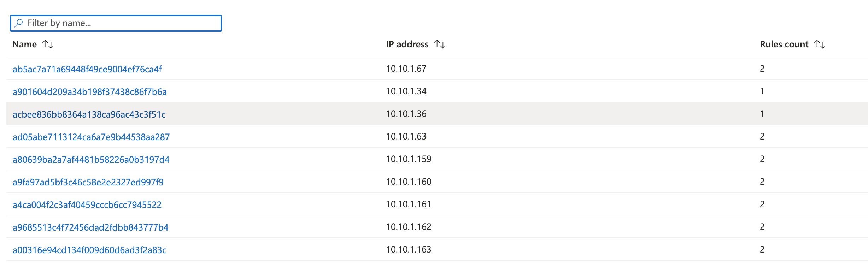Click the sort arrows next to Name
Screen dimensions: 868x267
tap(48, 44)
